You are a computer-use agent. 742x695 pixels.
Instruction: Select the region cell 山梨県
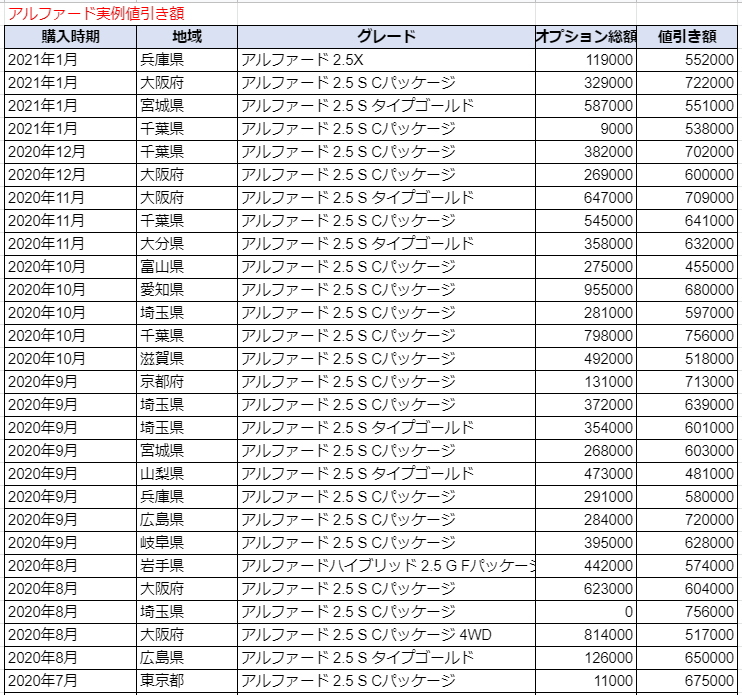(187, 474)
